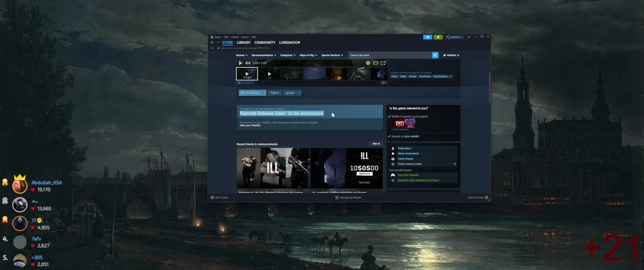Click the Ignore button

click(x=290, y=93)
